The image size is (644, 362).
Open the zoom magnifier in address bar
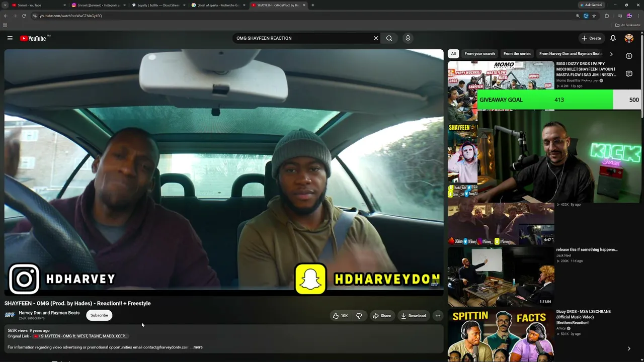(x=578, y=16)
